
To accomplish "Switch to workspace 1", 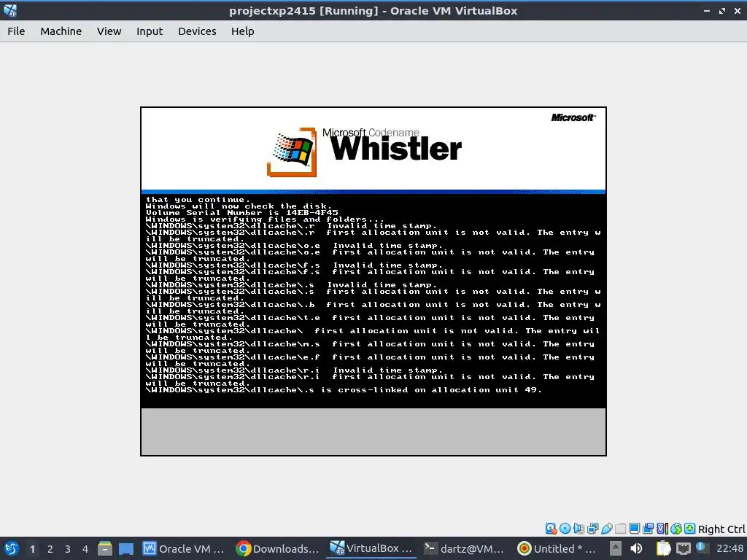I will click(32, 549).
